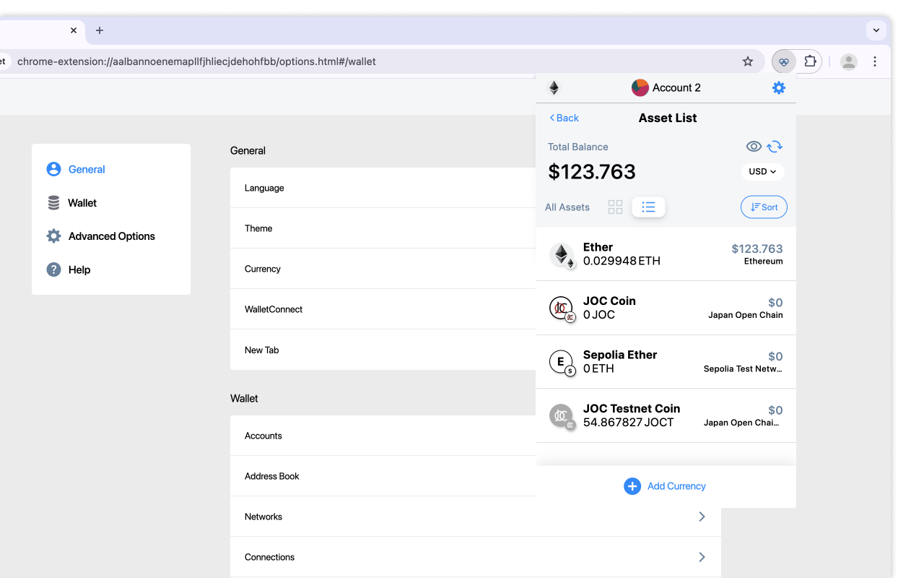The width and height of the screenshot is (924, 578).
Task: Open the WalletConnect settings entry
Action: tap(382, 309)
